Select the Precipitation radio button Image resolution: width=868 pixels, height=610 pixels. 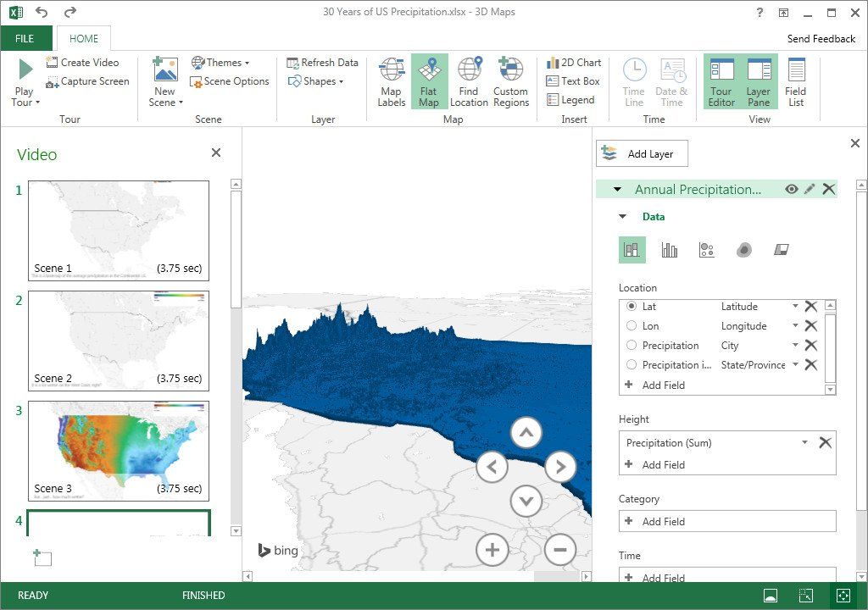pyautogui.click(x=632, y=345)
